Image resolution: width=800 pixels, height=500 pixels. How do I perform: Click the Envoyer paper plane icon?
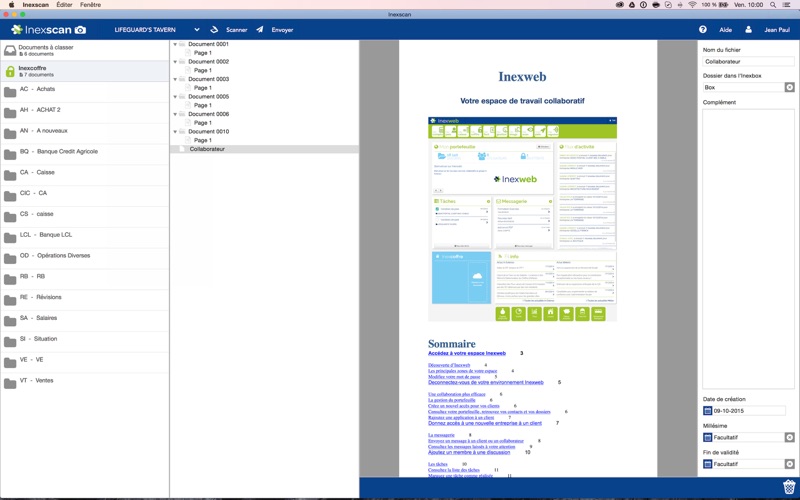tap(260, 30)
